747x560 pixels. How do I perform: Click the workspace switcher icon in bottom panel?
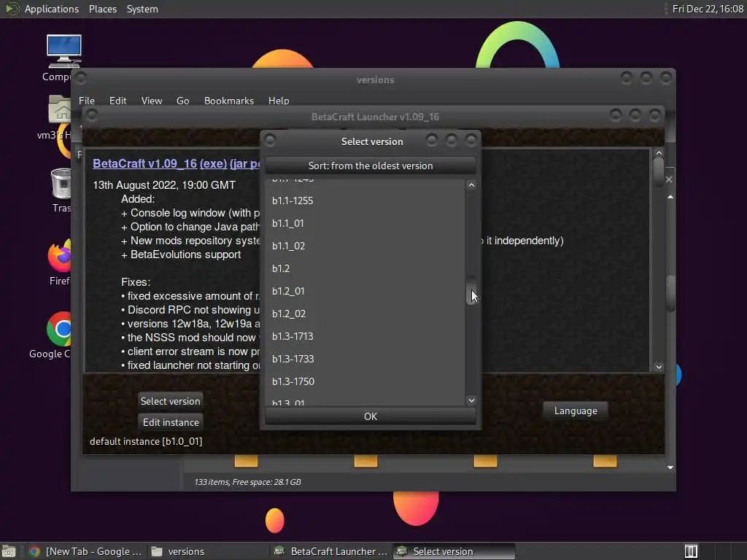pyautogui.click(x=691, y=551)
